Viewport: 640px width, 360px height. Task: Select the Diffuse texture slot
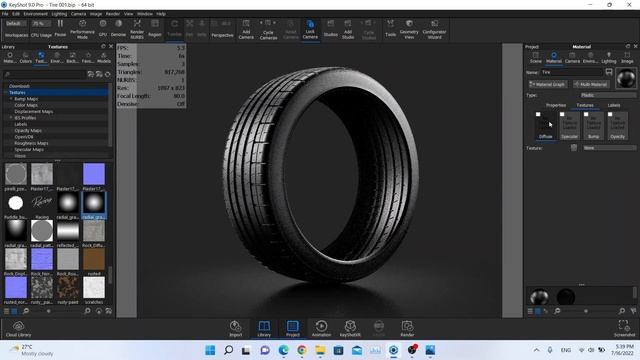click(x=545, y=126)
